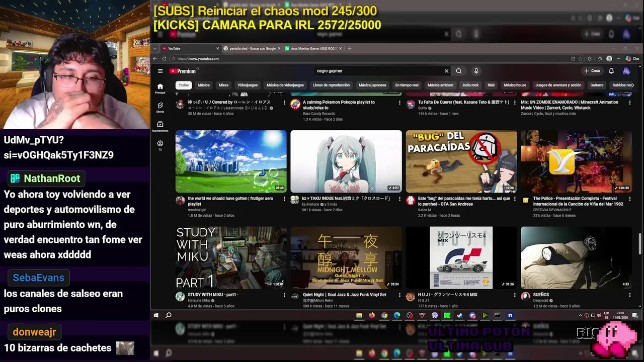Open Steam from the taskbar
The width and height of the screenshot is (644, 362).
pos(460,315)
